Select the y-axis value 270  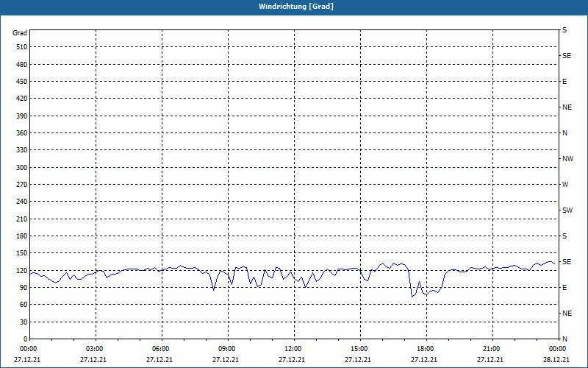[22, 185]
